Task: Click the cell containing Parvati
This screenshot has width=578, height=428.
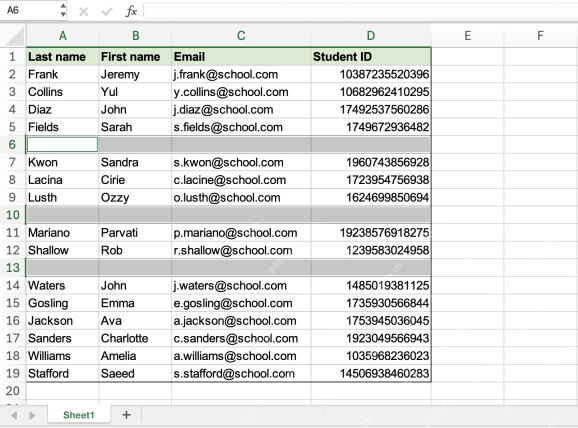Action: [135, 233]
